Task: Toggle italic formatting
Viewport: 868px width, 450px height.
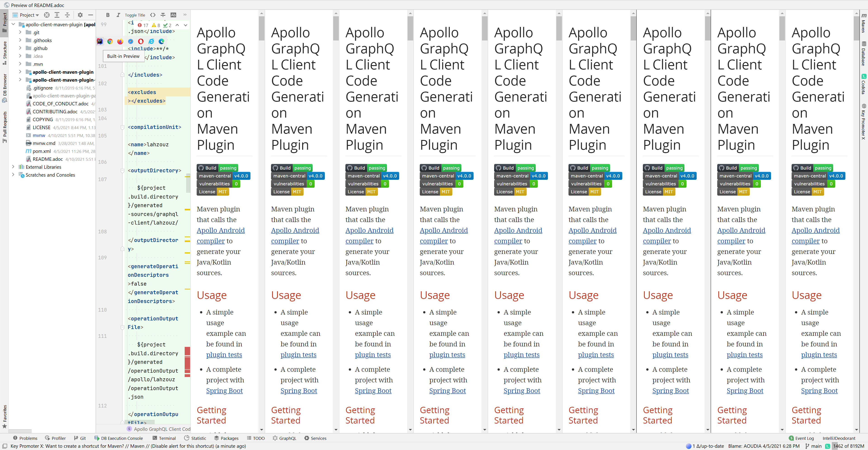Action: pos(118,15)
